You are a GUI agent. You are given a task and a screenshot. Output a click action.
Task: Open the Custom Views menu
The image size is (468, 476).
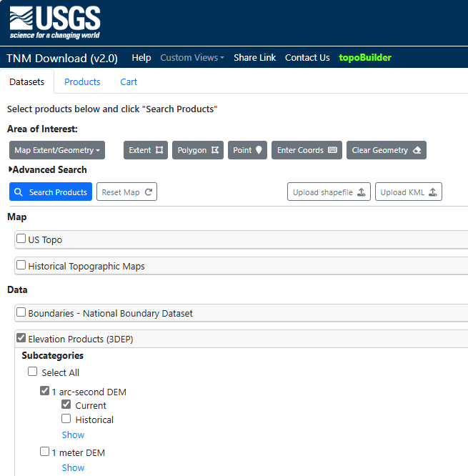(x=192, y=58)
